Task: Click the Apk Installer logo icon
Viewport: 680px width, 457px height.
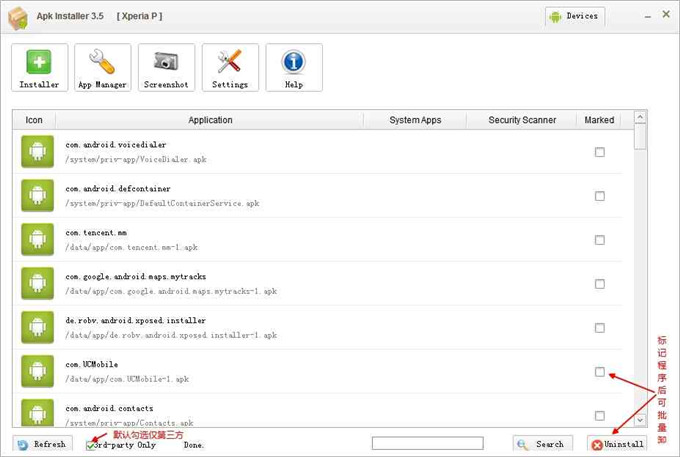Action: [17, 17]
